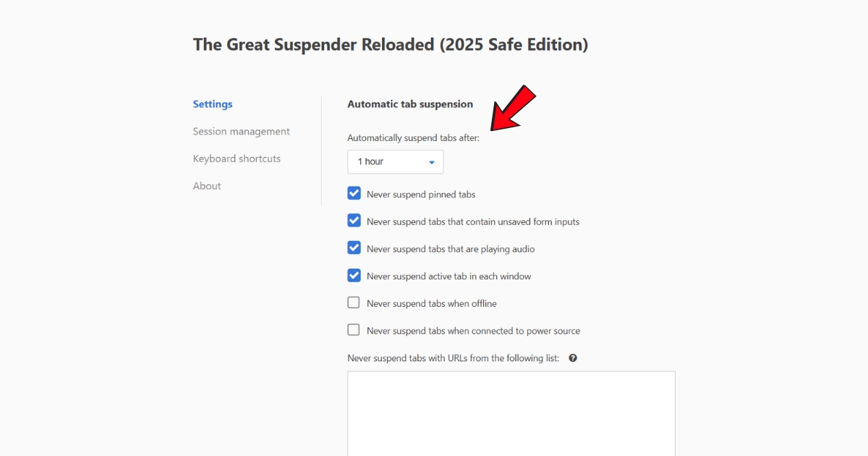Click the never suspend tabs when offline label
Screen dimensions: 868x456
tap(431, 303)
